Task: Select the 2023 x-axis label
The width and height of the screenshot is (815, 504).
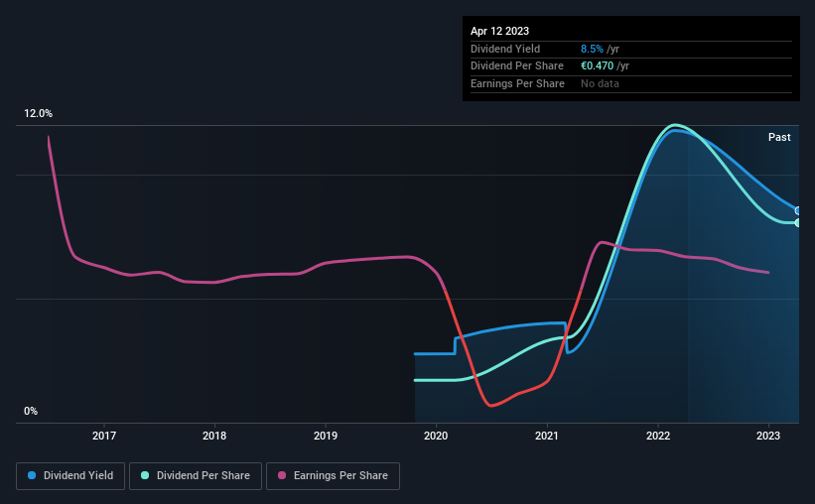Action: pyautogui.click(x=768, y=436)
